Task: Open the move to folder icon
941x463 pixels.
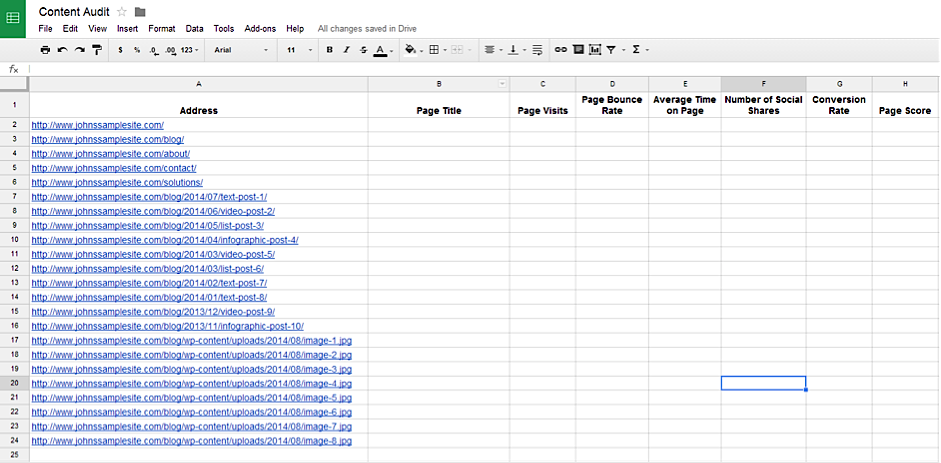Action: click(140, 11)
